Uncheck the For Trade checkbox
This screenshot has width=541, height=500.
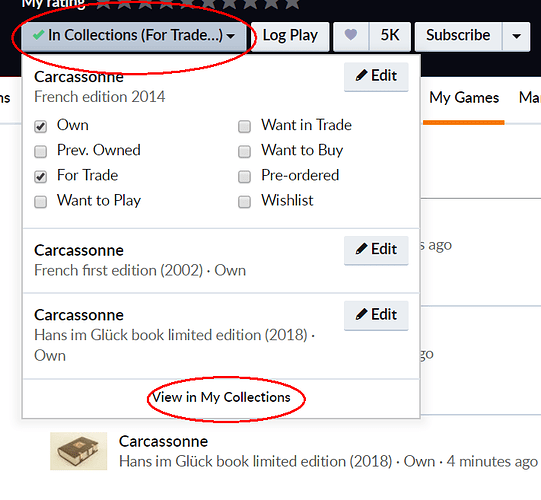(x=40, y=177)
